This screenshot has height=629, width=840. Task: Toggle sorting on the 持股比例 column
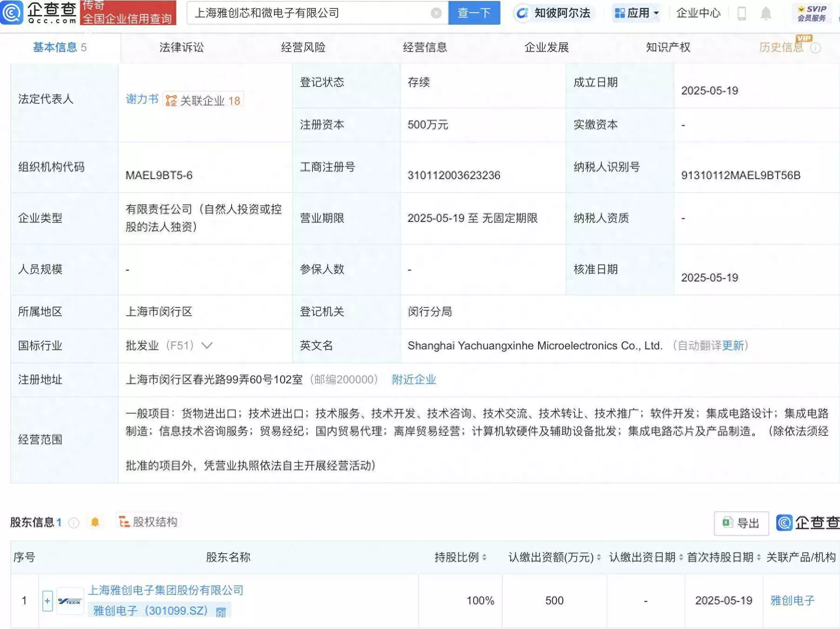[x=485, y=557]
